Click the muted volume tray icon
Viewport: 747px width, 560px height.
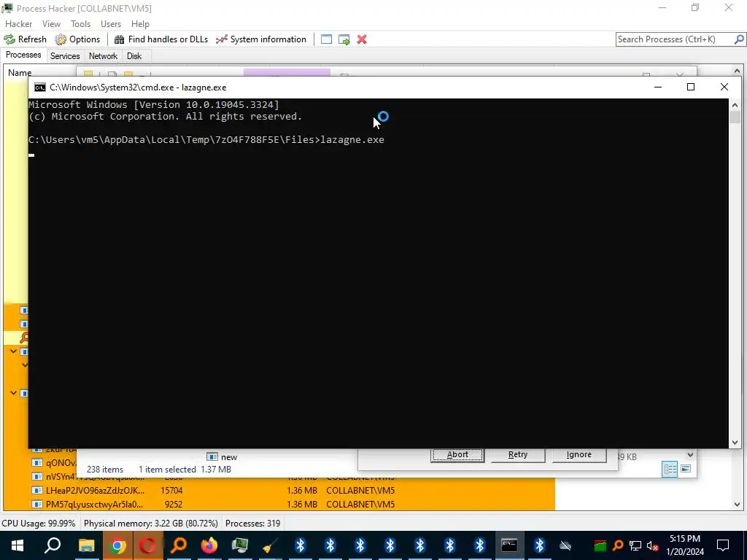(652, 545)
